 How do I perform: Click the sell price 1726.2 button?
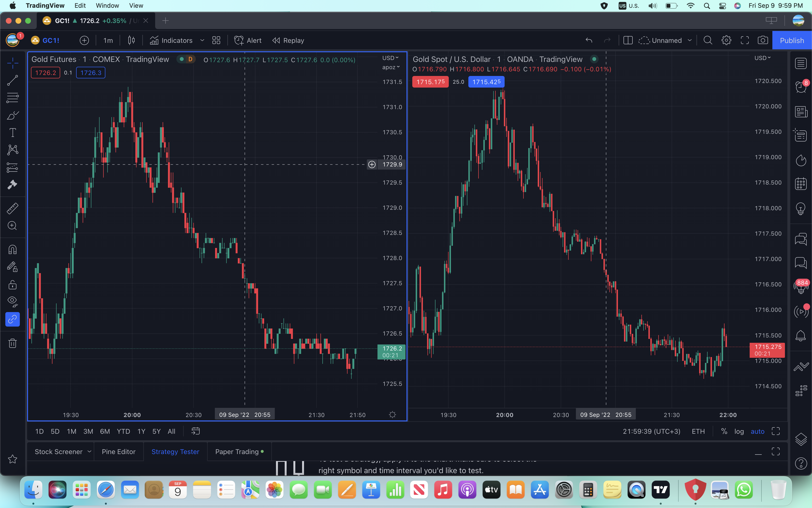pyautogui.click(x=46, y=73)
